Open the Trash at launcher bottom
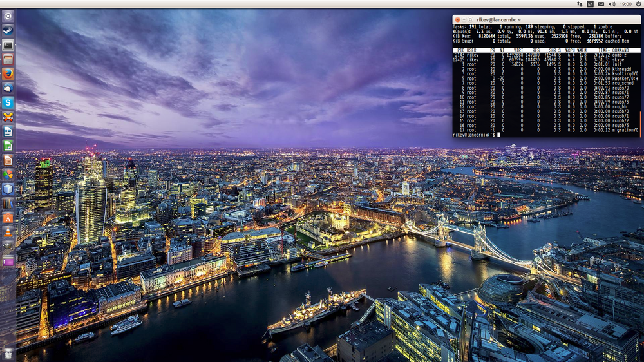The image size is (644, 362). point(8,354)
